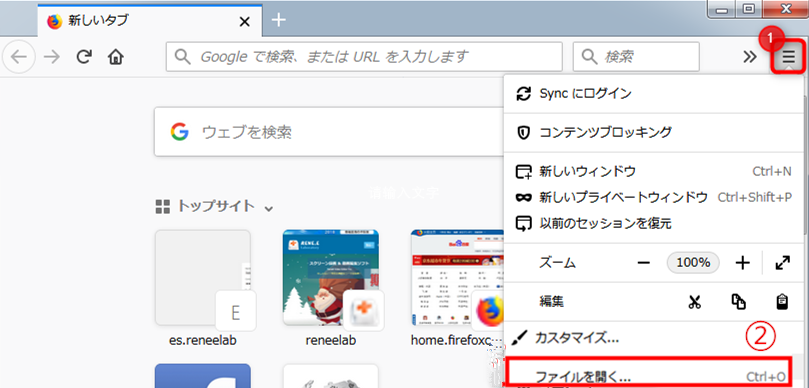The width and height of the screenshot is (809, 388).
Task: Zoom in with the plus button
Action: pyautogui.click(x=742, y=263)
